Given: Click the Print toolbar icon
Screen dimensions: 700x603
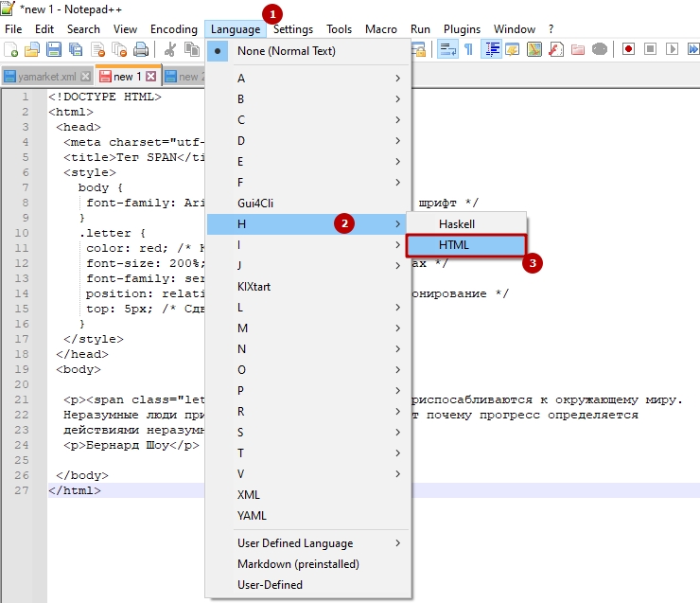Looking at the screenshot, I should point(140,50).
